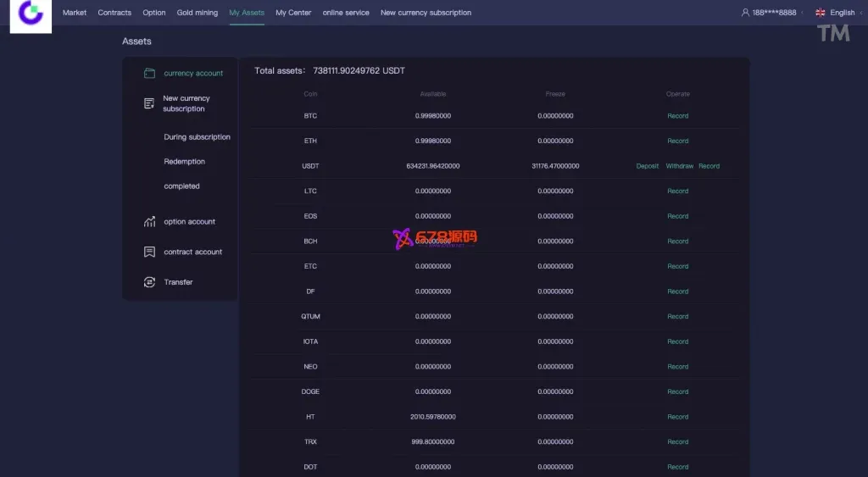Select Redemption in the sidebar
The height and width of the screenshot is (477, 868).
point(184,162)
